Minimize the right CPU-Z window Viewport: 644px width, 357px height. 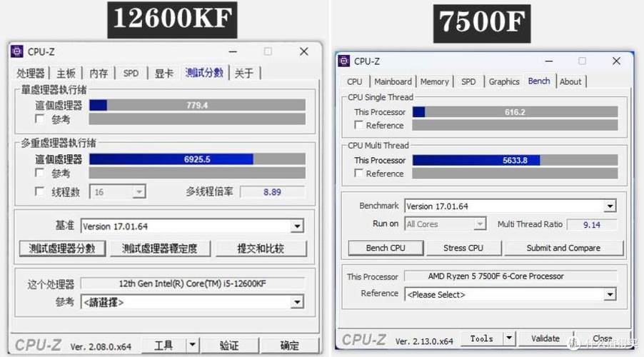tap(548, 61)
